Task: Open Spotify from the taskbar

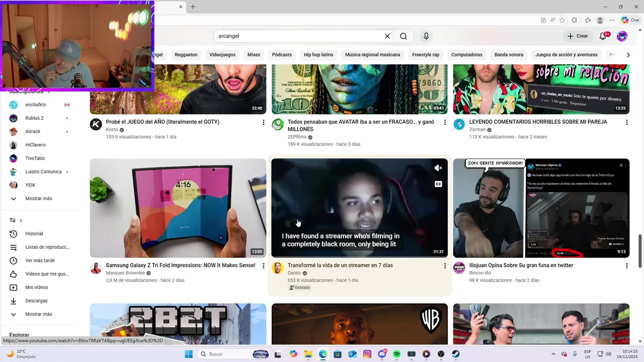Action: tap(396, 354)
